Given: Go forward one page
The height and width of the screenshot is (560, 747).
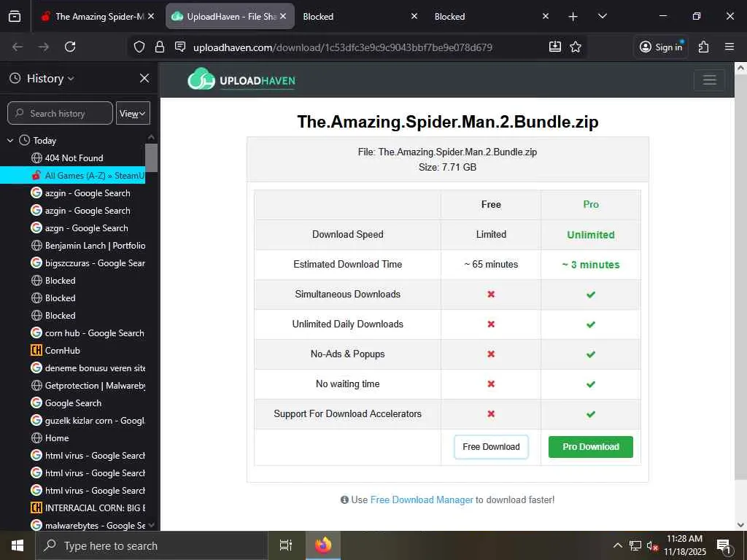Looking at the screenshot, I should 43,47.
